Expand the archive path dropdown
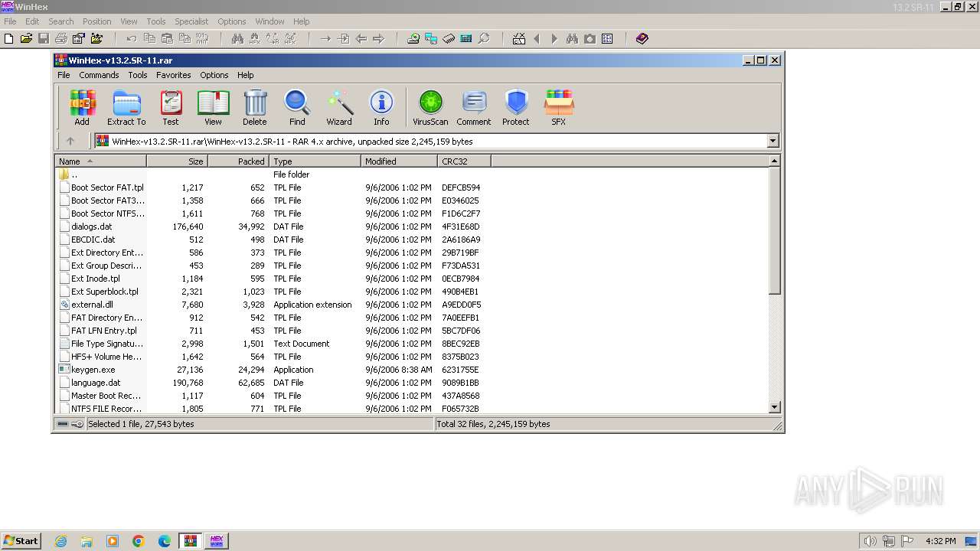Screen dimensions: 980x551 click(773, 141)
